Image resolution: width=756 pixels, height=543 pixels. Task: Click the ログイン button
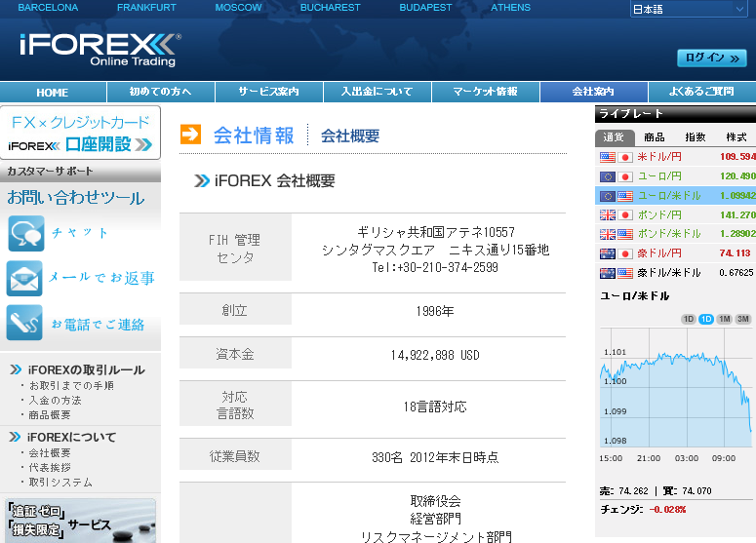pyautogui.click(x=711, y=58)
